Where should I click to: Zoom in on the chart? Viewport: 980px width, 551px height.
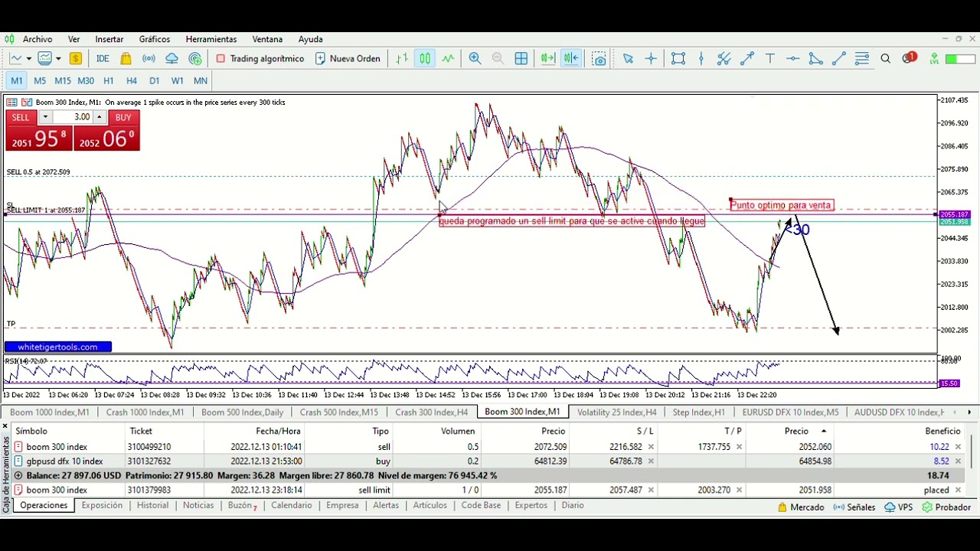[x=475, y=59]
